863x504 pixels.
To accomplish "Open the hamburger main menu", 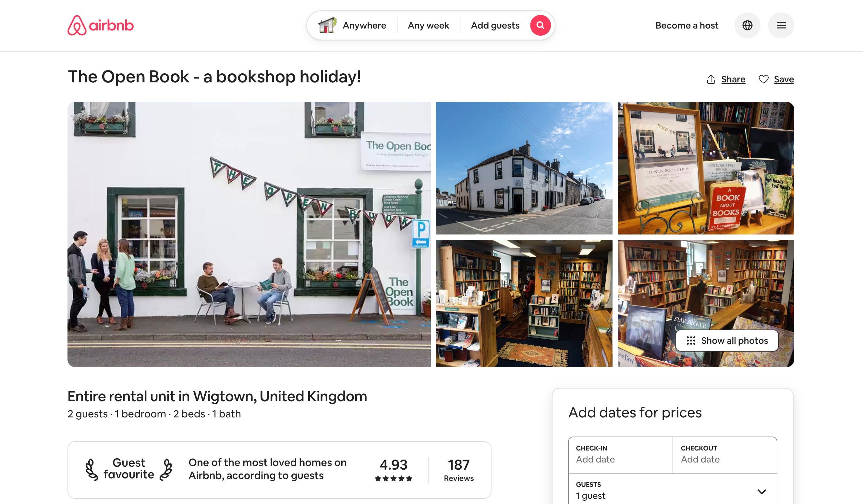I will [x=781, y=25].
